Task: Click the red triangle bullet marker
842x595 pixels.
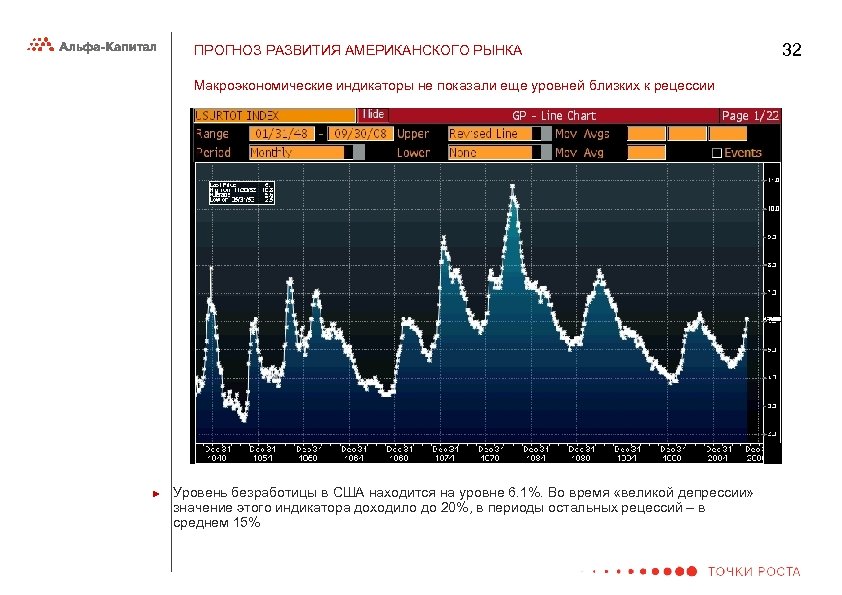Action: (154, 493)
